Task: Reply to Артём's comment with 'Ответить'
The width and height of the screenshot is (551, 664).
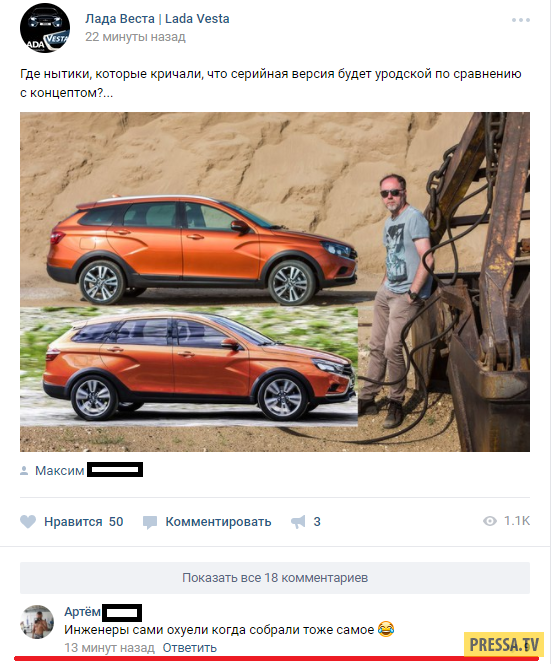Action: (x=190, y=647)
